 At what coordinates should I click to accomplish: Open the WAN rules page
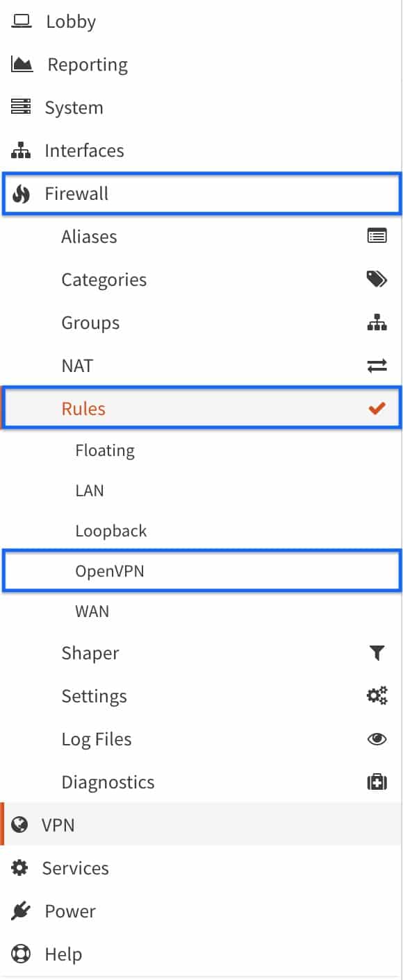coord(92,611)
